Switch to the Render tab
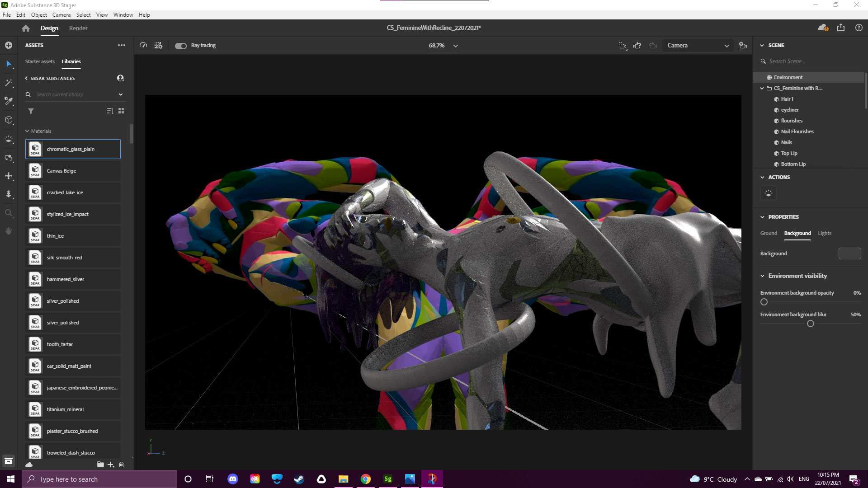The width and height of the screenshot is (868, 488). tap(78, 28)
